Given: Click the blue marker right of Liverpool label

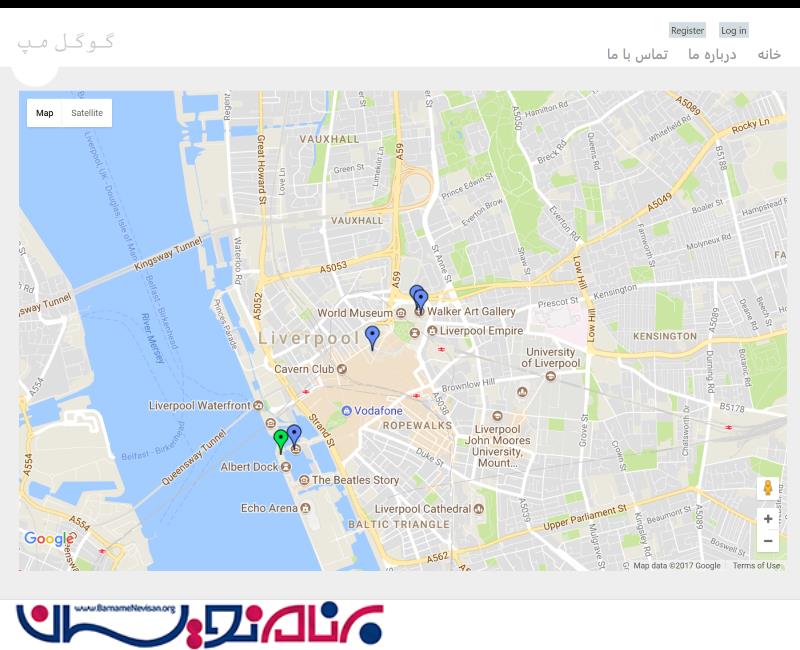Looking at the screenshot, I should click(x=373, y=338).
